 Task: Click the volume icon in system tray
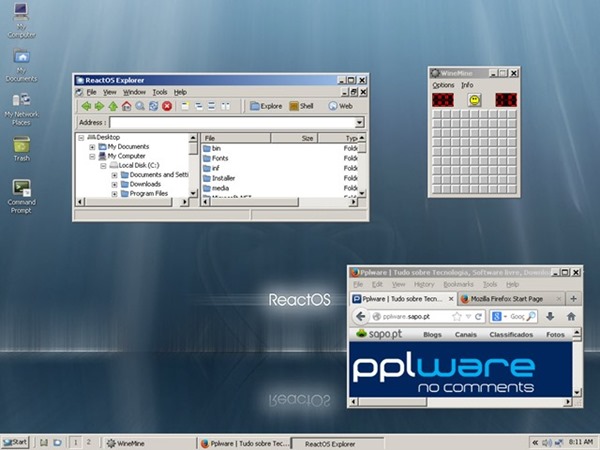(x=547, y=443)
